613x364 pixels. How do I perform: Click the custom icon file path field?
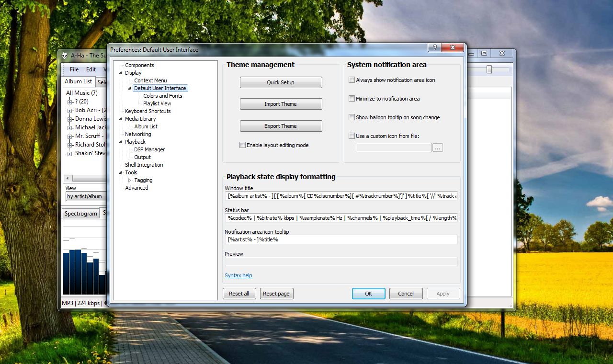point(394,148)
